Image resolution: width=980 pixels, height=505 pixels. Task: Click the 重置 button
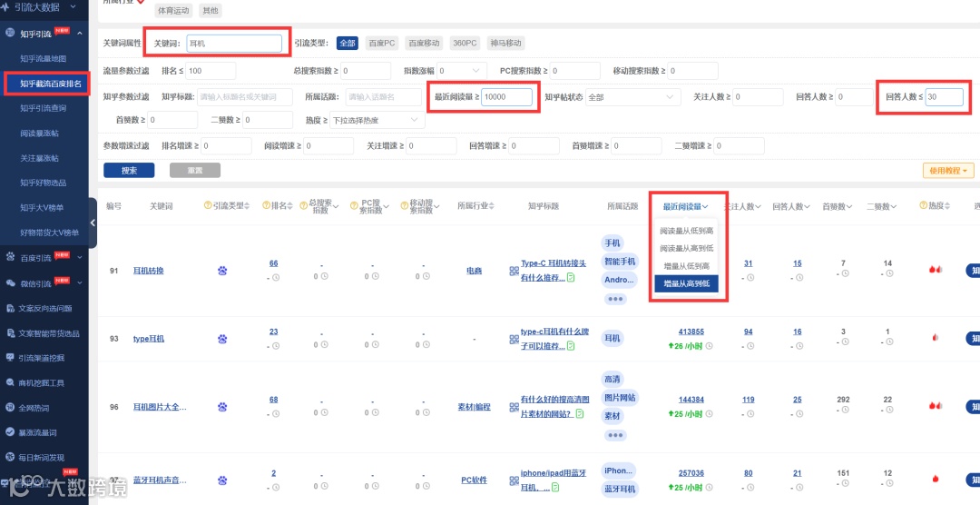click(x=195, y=170)
